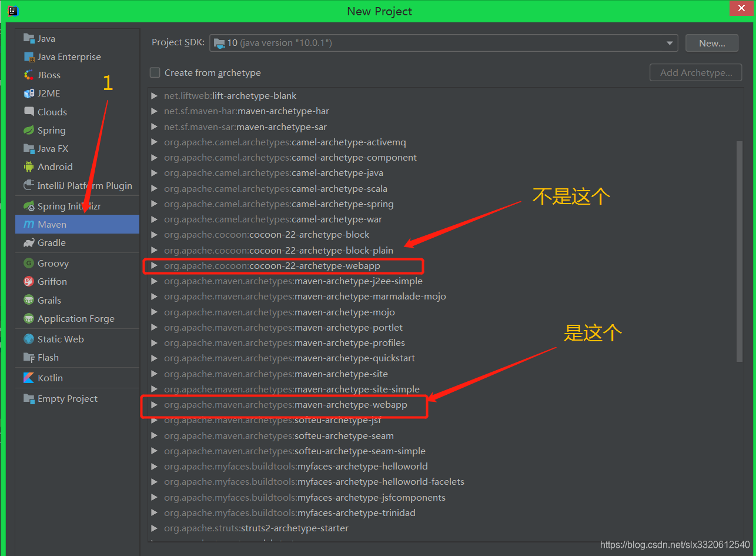Screen dimensions: 756x556
Task: Expand the maven-archetype-webapp node
Action: click(x=154, y=405)
